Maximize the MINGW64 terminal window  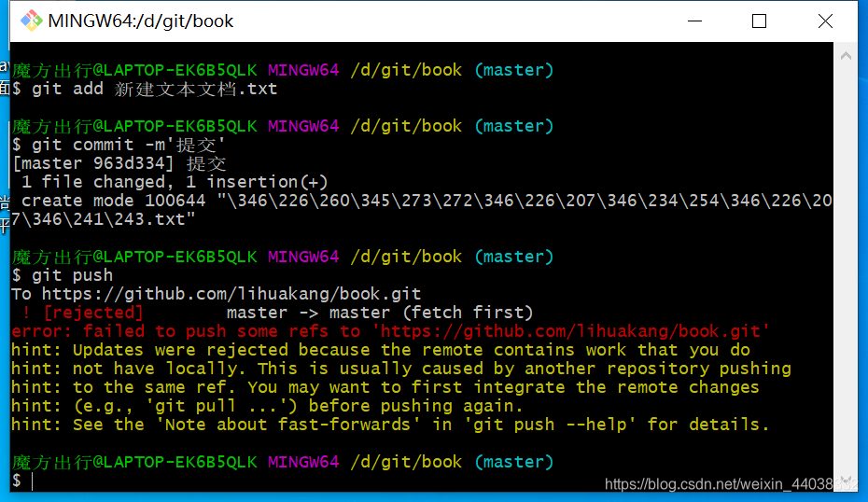click(x=759, y=21)
